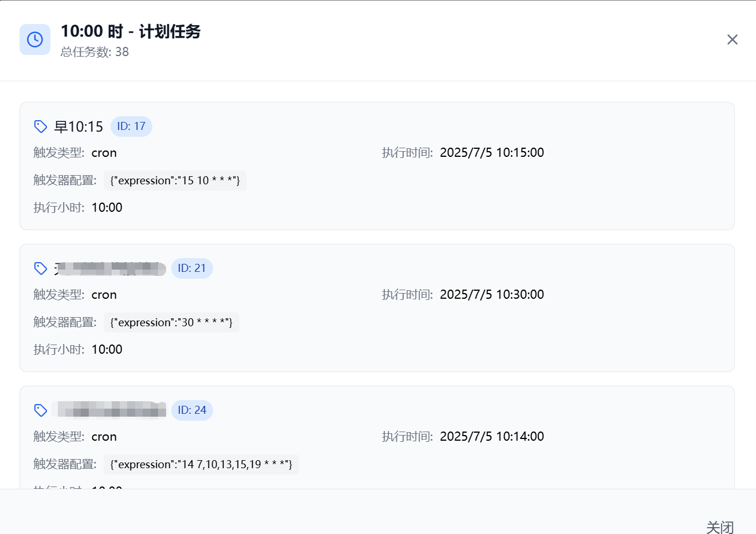Click the 总任务数: 38 subtitle
756x534 pixels.
[x=94, y=52]
